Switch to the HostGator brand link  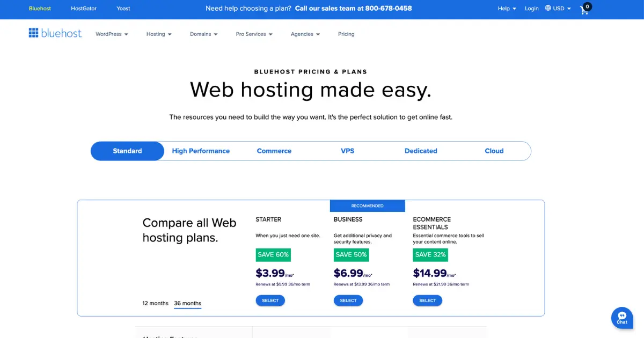[84, 9]
